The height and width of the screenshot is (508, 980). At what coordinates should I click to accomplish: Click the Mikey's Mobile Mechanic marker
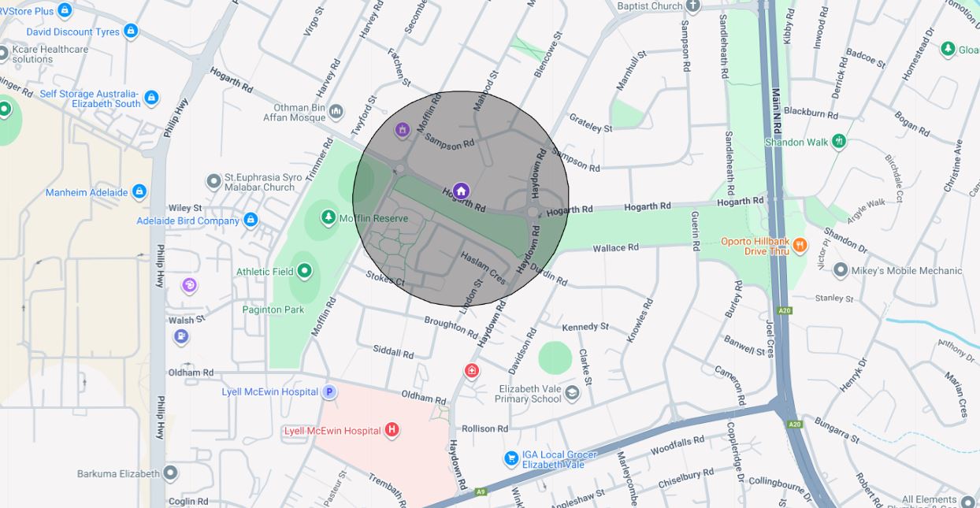[839, 269]
